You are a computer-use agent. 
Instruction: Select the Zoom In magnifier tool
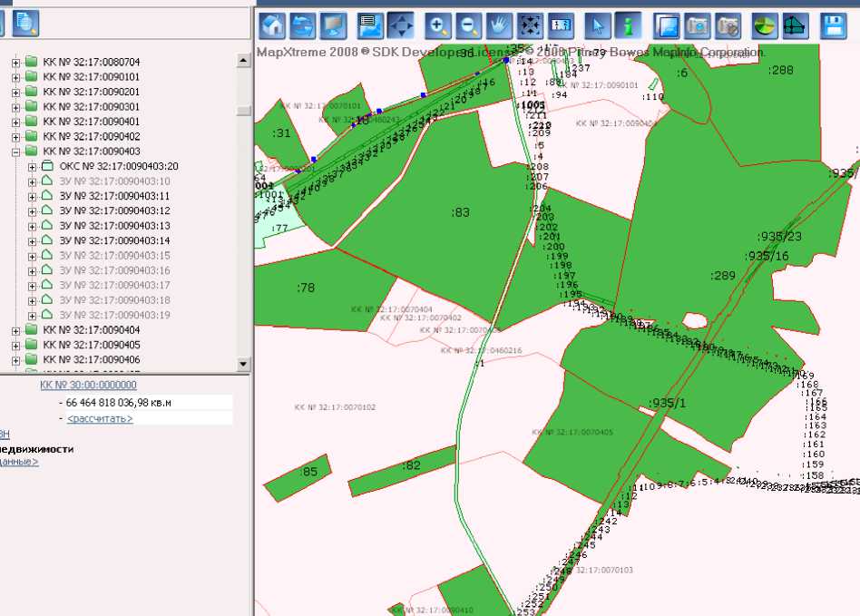439,25
